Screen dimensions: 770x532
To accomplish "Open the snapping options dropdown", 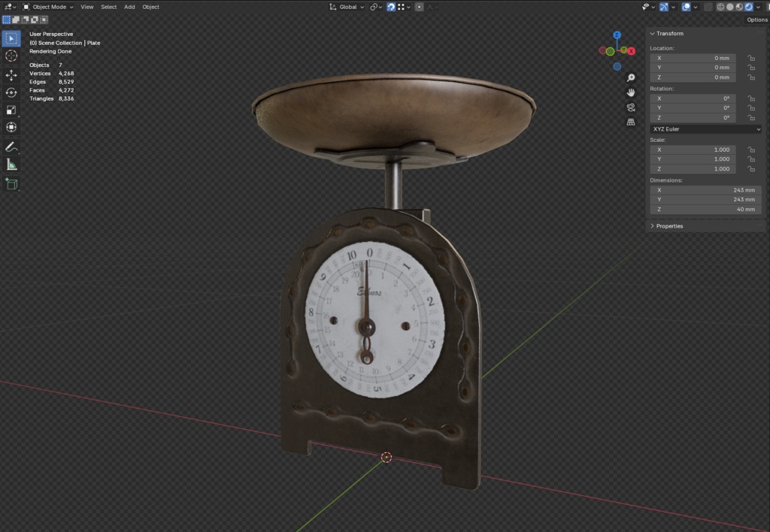I will pyautogui.click(x=404, y=7).
